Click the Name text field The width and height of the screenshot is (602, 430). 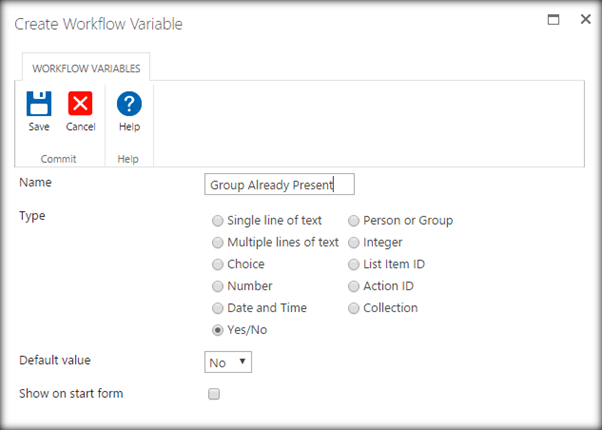coord(279,185)
